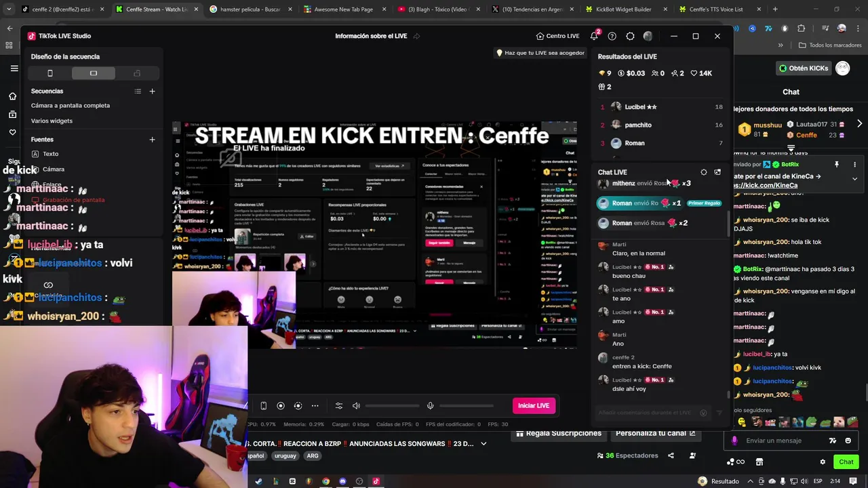Add a new source with the Fuentes plus icon

152,140
